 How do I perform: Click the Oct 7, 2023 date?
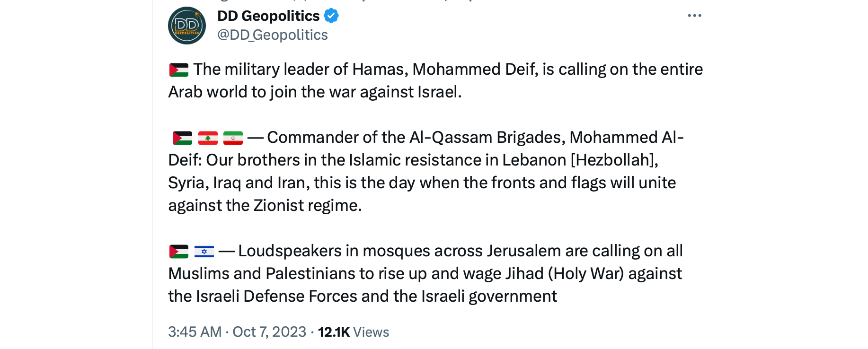(269, 332)
